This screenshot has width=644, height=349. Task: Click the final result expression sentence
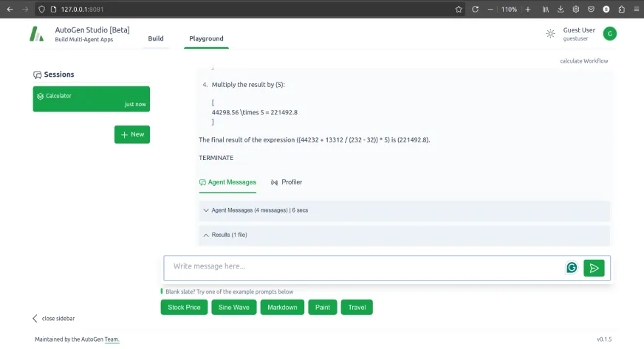314,140
